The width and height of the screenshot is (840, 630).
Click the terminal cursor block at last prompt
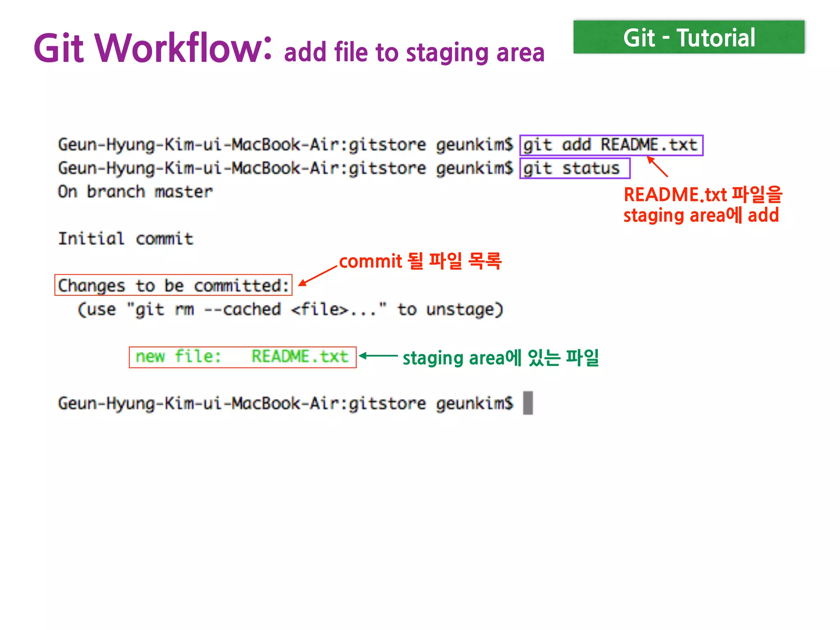tap(528, 403)
